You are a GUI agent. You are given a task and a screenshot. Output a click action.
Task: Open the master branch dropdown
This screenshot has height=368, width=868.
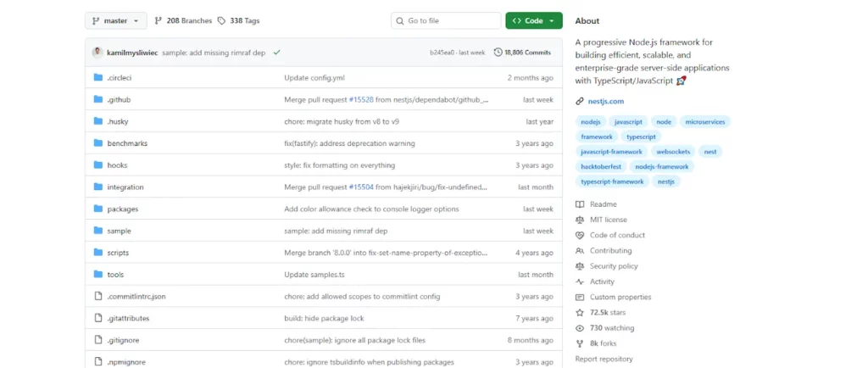115,20
